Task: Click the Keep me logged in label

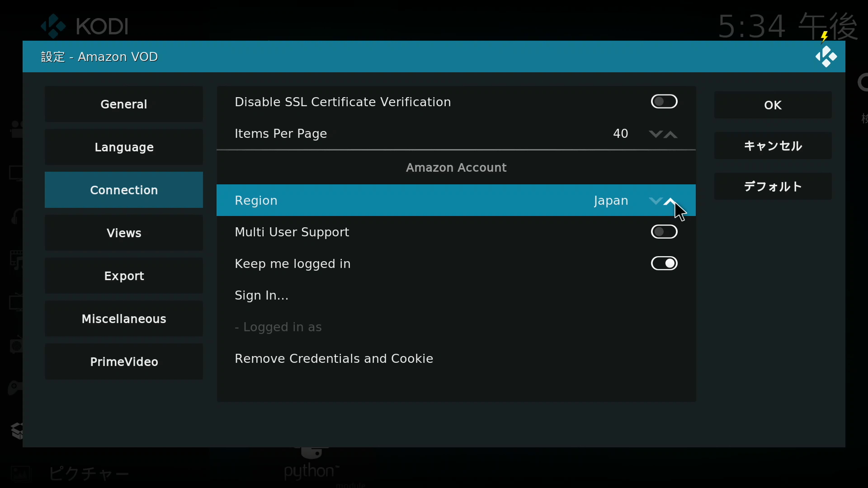Action: click(x=292, y=264)
